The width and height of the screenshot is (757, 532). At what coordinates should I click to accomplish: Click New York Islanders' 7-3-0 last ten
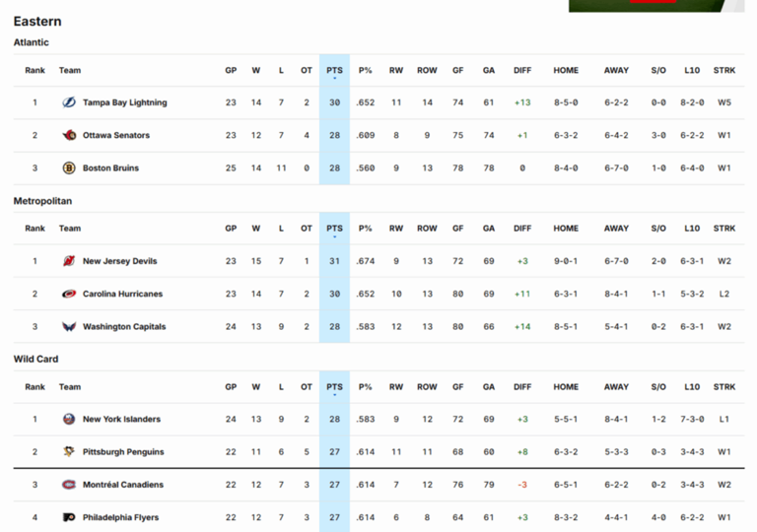692,419
